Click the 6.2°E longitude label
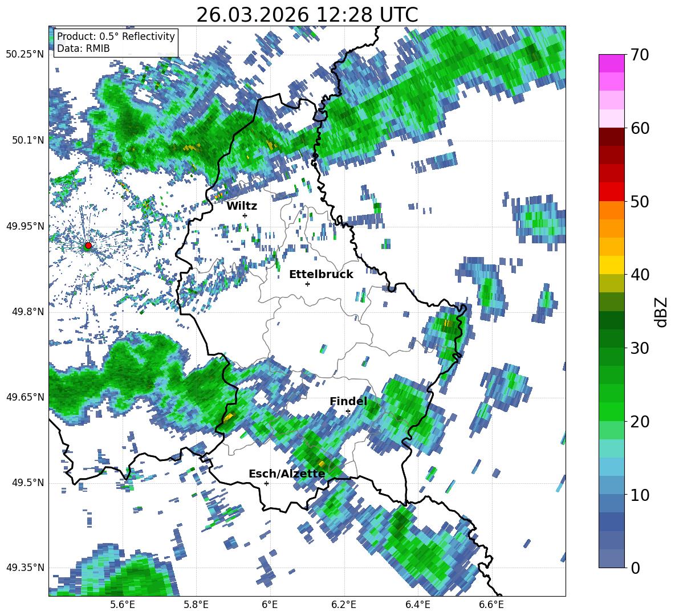The width and height of the screenshot is (675, 616). point(344,605)
